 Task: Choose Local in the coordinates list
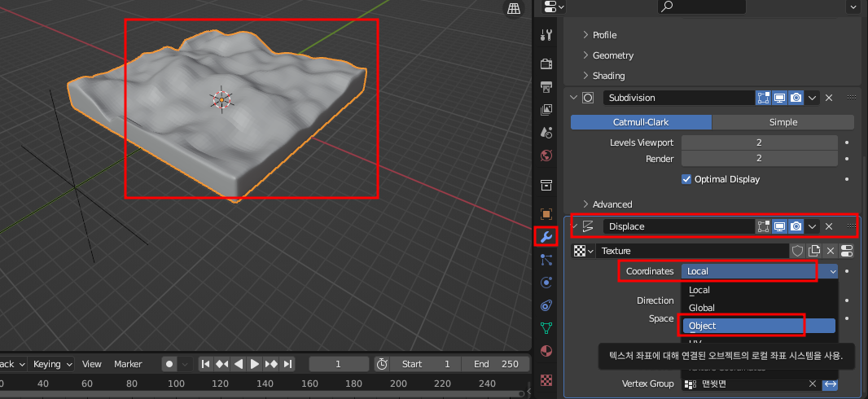point(759,290)
